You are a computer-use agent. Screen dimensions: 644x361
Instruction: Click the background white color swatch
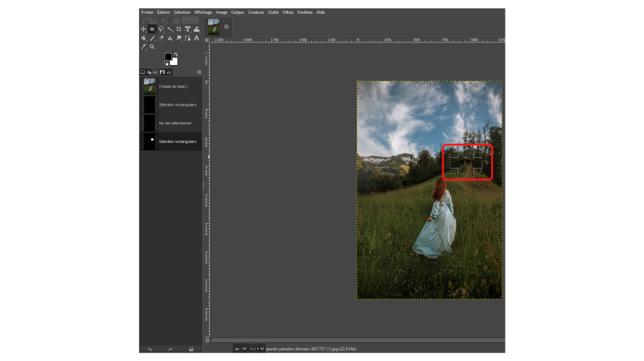[x=175, y=62]
